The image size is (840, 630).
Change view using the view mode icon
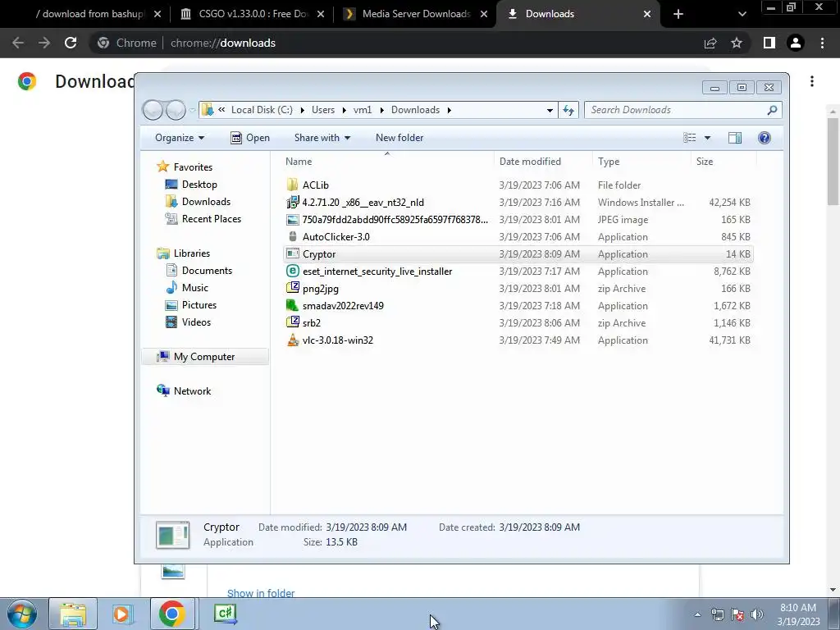689,138
